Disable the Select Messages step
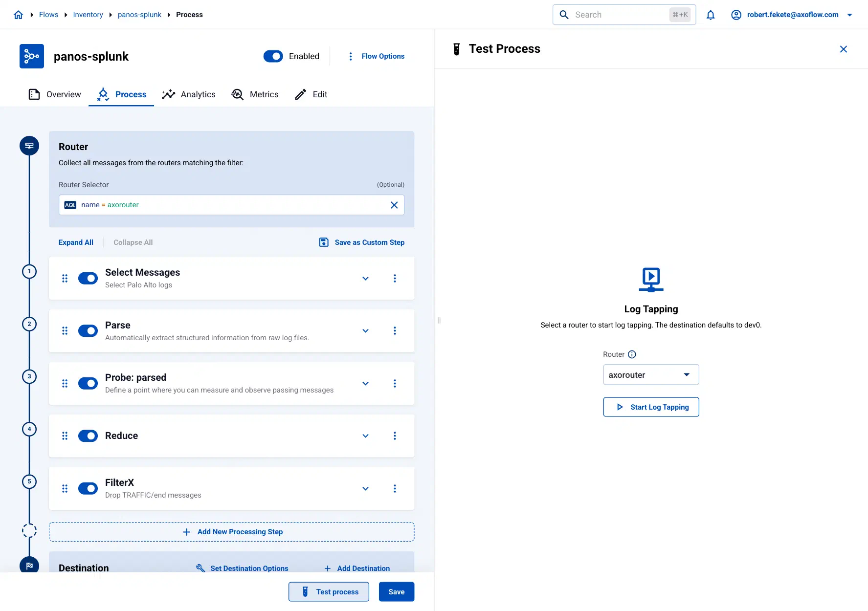The width and height of the screenshot is (868, 611). pyautogui.click(x=88, y=278)
